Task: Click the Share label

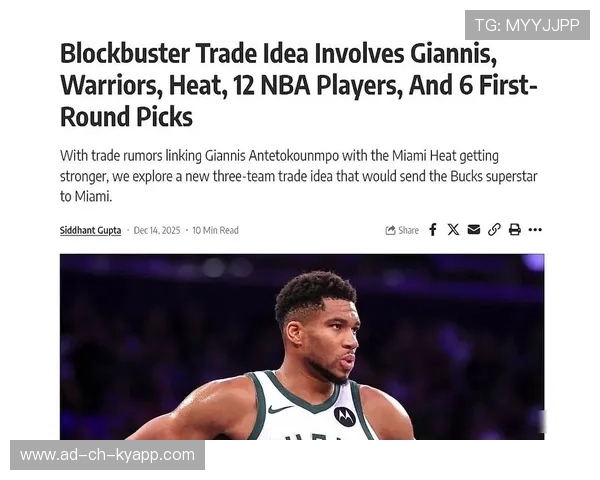Action: click(x=408, y=230)
